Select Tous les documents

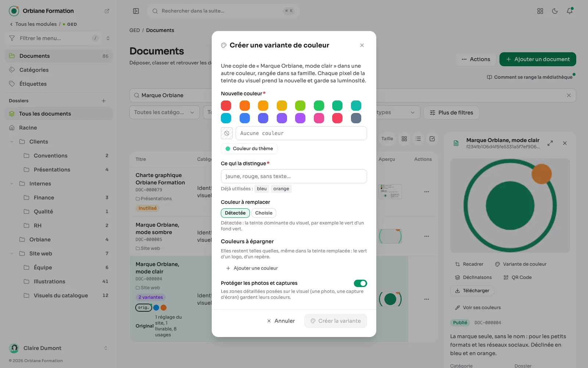(59, 114)
